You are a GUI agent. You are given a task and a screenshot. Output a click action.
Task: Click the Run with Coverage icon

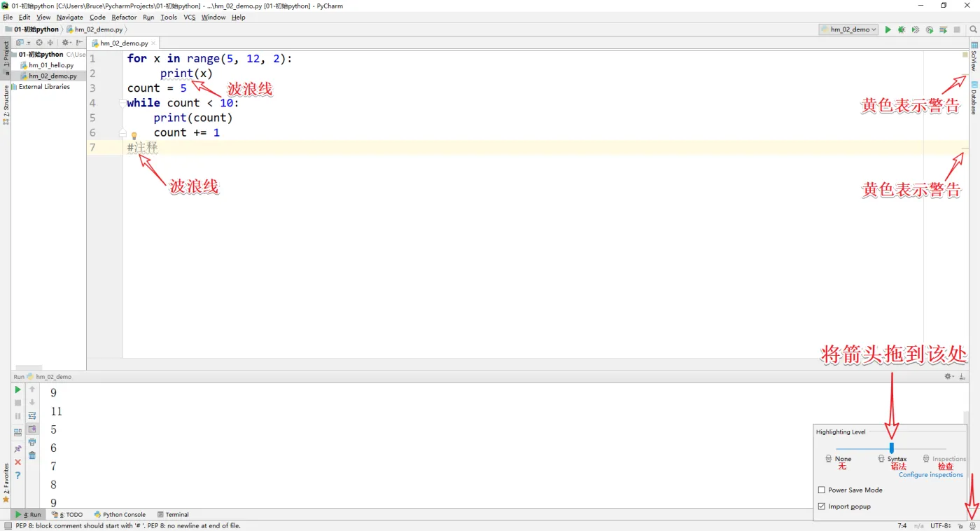(x=916, y=29)
